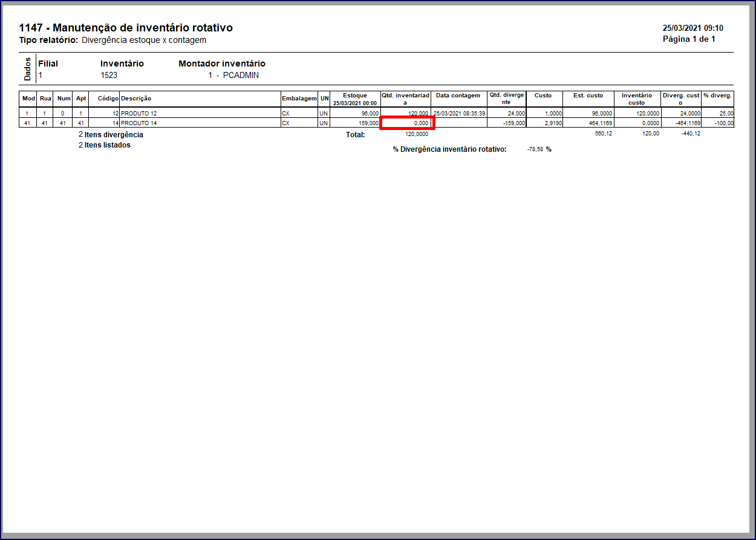Click the product code '12' cell
This screenshot has height=540, width=756.
pyautogui.click(x=116, y=114)
